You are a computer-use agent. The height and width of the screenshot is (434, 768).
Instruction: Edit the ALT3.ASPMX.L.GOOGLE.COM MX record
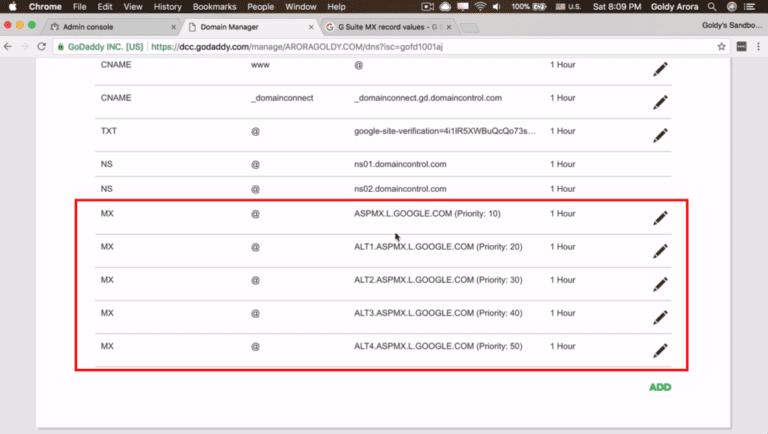(x=660, y=317)
